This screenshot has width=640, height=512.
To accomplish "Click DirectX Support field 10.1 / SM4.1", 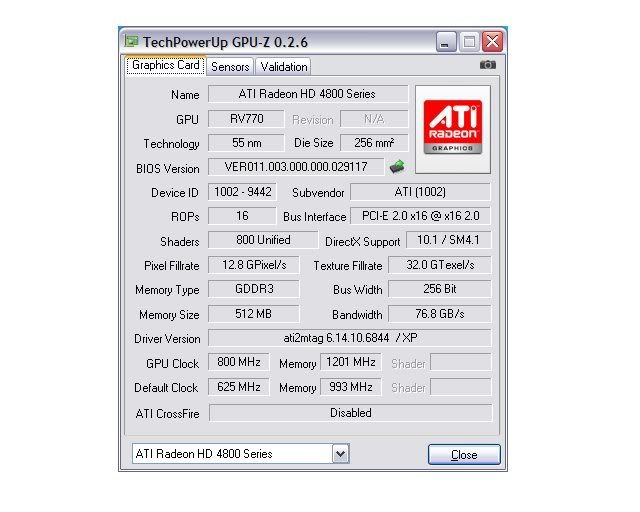I will point(448,240).
